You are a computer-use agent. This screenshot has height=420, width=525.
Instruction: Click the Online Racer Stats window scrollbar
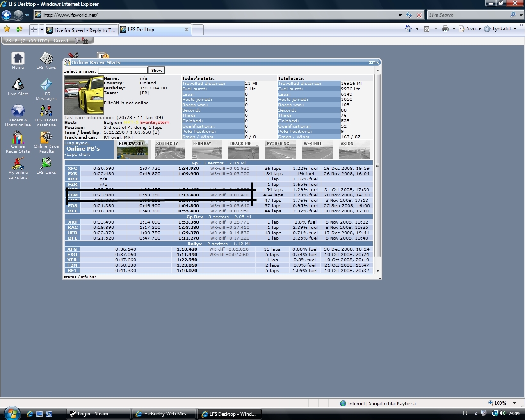[x=377, y=165]
